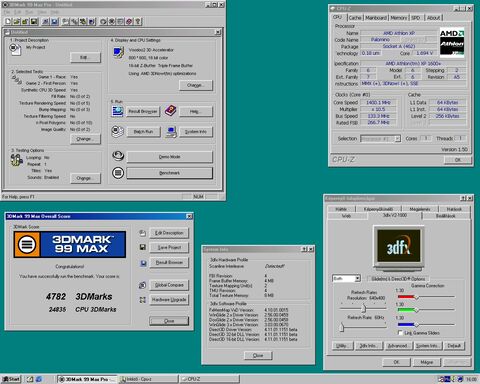Switch to the Cache tab in CPU-Z
Screen dimensions: 480x384
tap(355, 18)
